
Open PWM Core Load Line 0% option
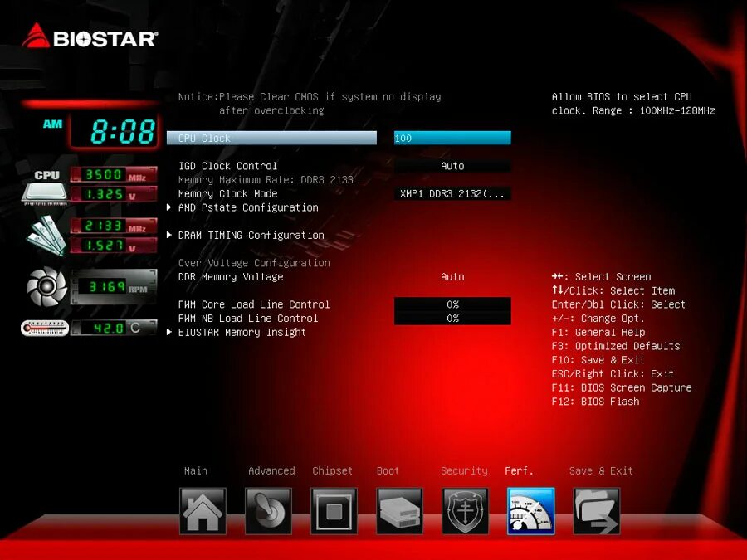[452, 304]
